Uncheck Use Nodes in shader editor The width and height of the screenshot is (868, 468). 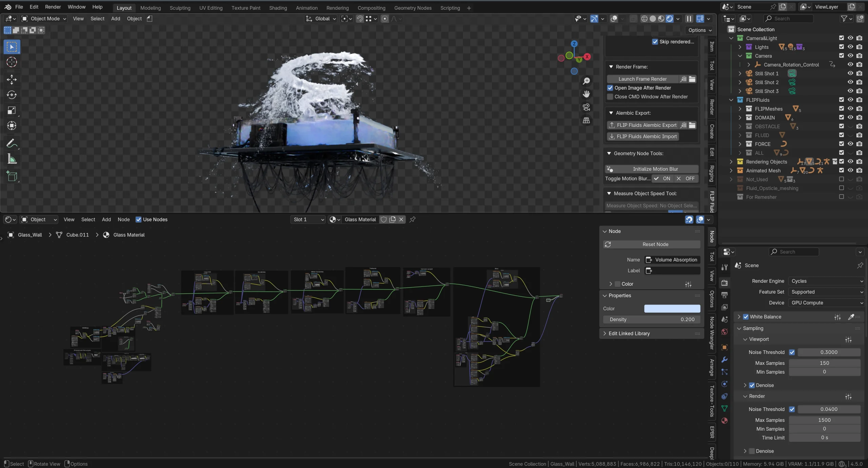[x=139, y=219]
